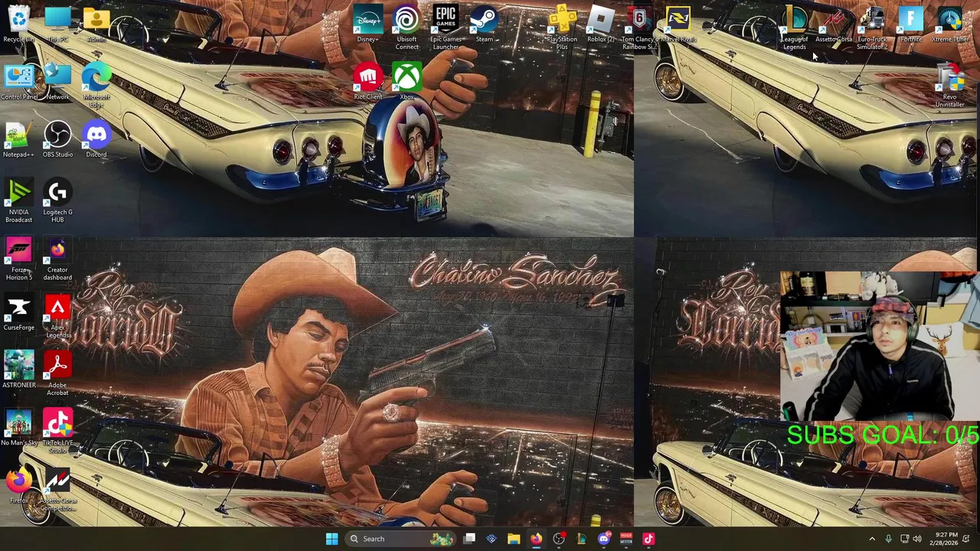
Task: Select the Firefox desktop shortcut
Action: coord(18,487)
